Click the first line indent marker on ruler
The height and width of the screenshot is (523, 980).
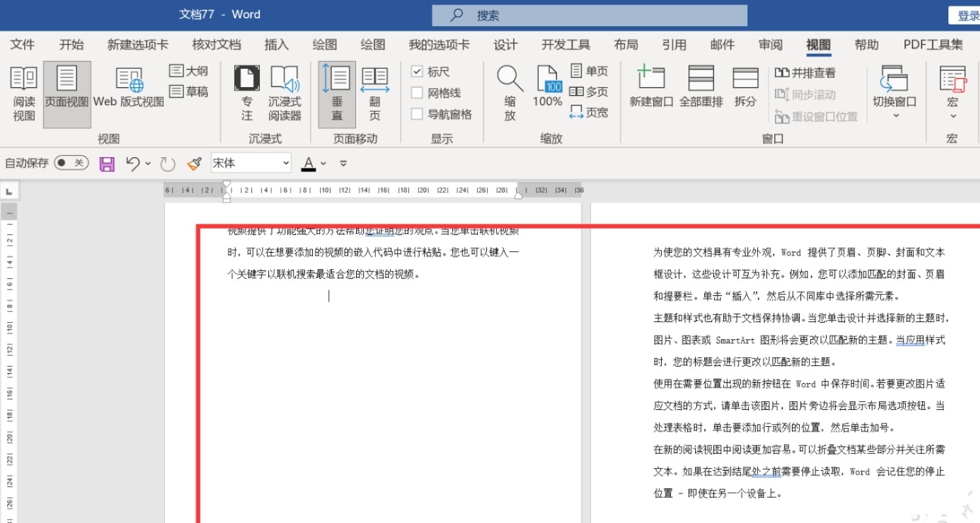click(226, 184)
